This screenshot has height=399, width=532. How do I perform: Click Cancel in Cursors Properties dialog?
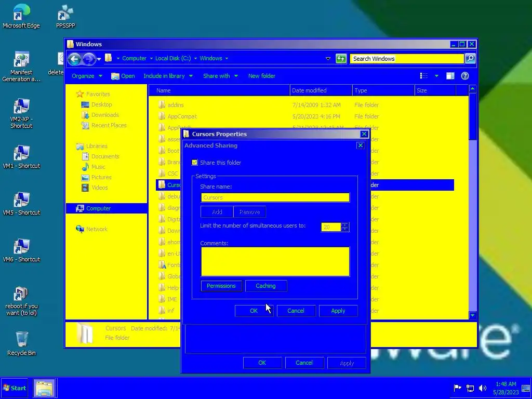click(x=304, y=363)
